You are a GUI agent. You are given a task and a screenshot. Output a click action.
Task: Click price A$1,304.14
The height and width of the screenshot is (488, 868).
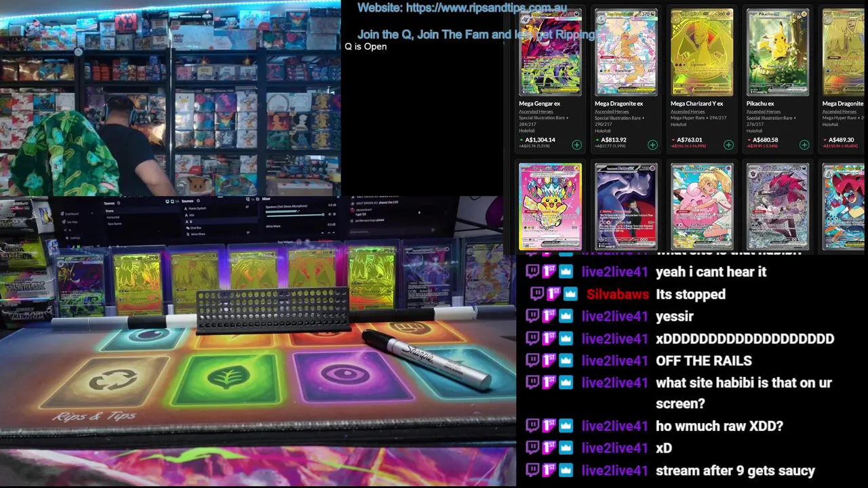click(540, 140)
